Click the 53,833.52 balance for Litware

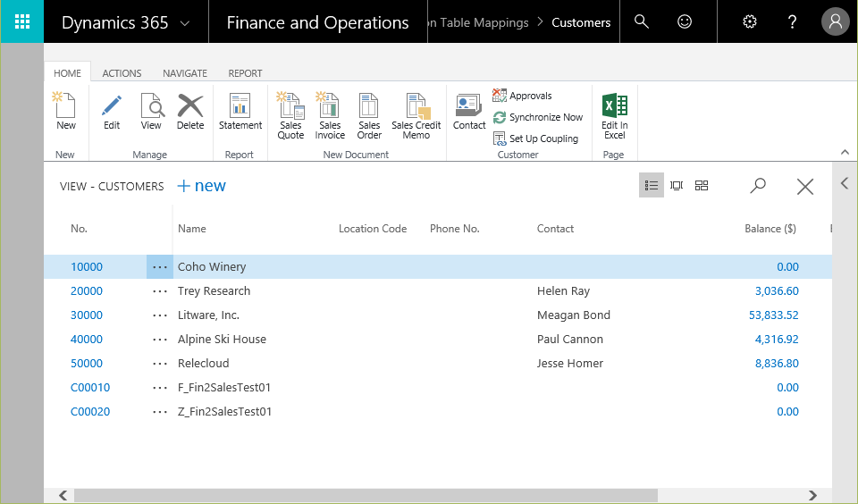pyautogui.click(x=774, y=315)
